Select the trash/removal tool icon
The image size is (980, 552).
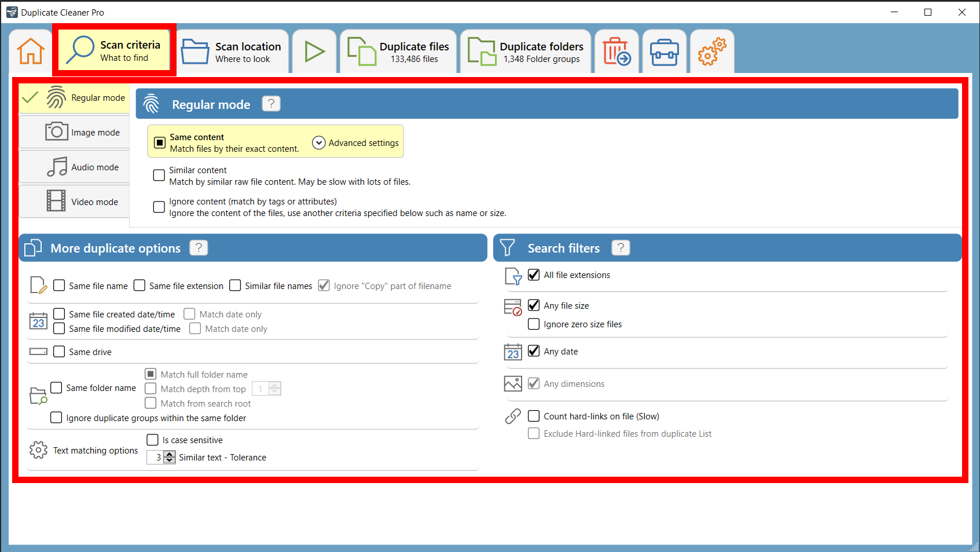point(616,51)
